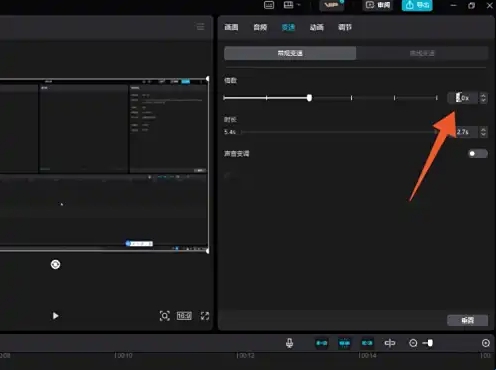
Task: Click the timeline zoom-out icon
Action: point(413,343)
